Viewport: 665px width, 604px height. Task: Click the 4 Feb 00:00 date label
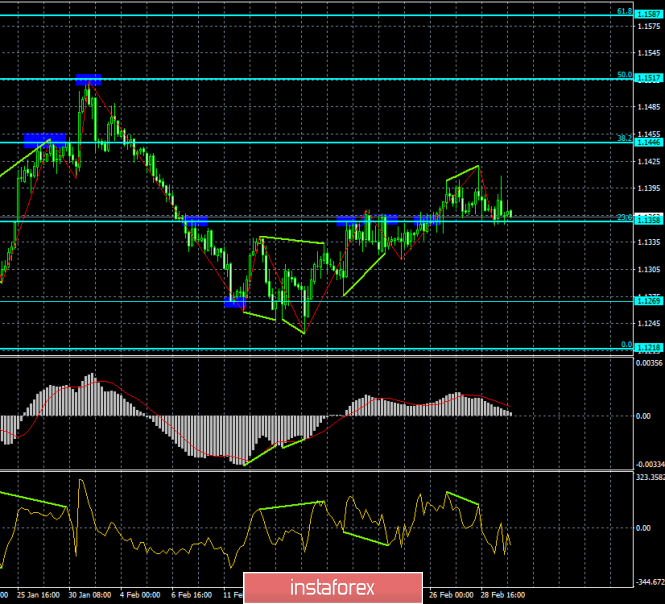coord(140,593)
